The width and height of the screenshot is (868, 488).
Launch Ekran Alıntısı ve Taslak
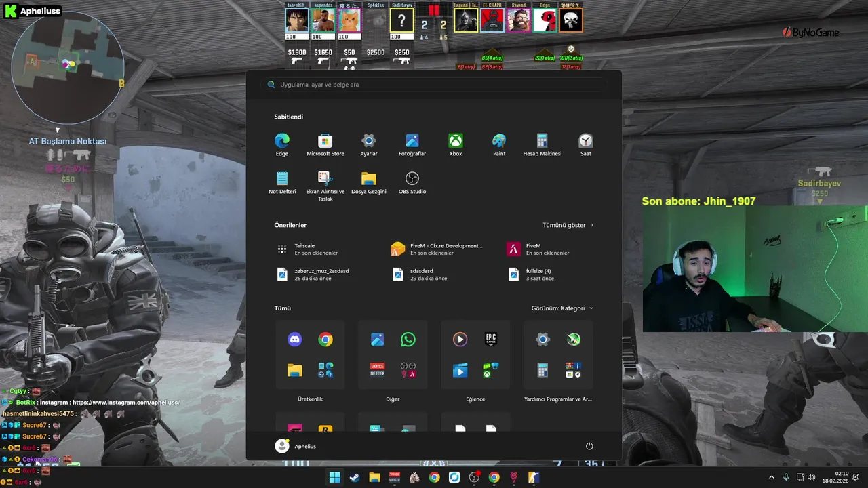325,186
